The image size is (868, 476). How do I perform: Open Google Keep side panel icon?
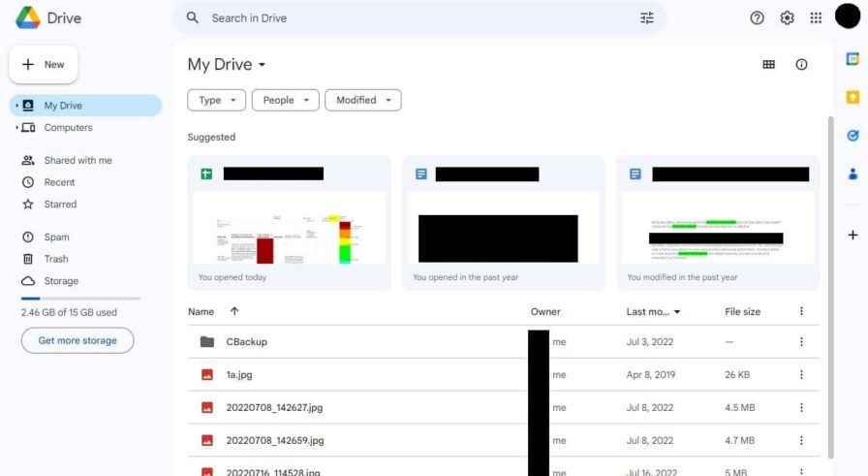pos(852,97)
